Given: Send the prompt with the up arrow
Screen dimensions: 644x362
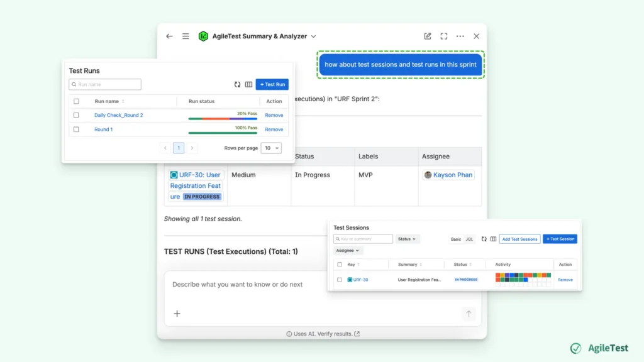Looking at the screenshot, I should pos(469,314).
